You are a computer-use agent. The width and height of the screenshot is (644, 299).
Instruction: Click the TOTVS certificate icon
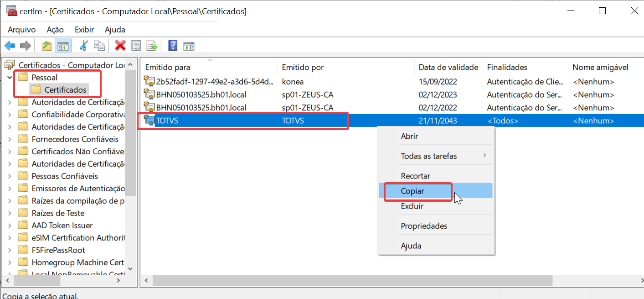coord(149,121)
